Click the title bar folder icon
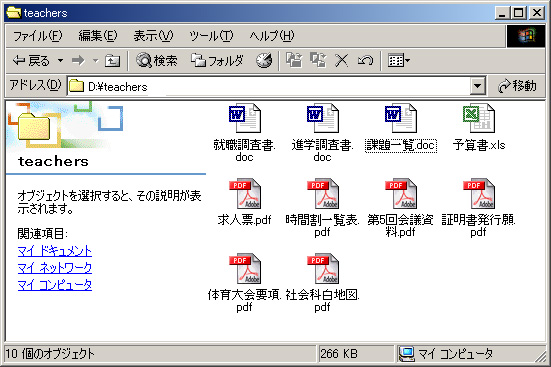This screenshot has height=367, width=551. (14, 13)
